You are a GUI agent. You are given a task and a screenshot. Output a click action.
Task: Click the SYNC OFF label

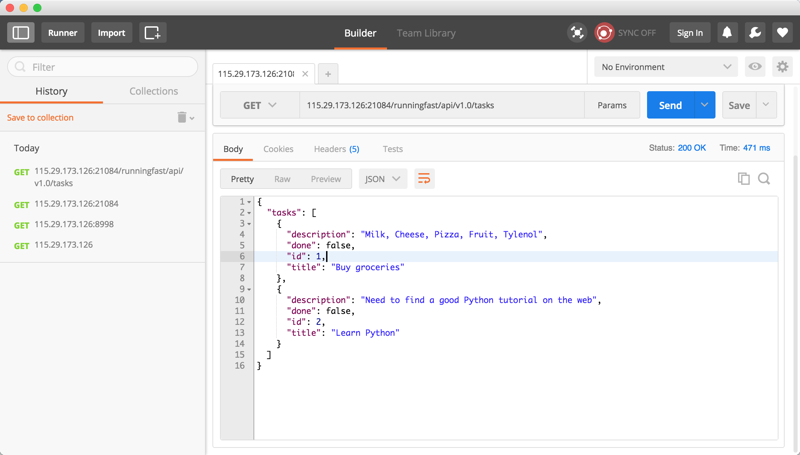pos(637,33)
